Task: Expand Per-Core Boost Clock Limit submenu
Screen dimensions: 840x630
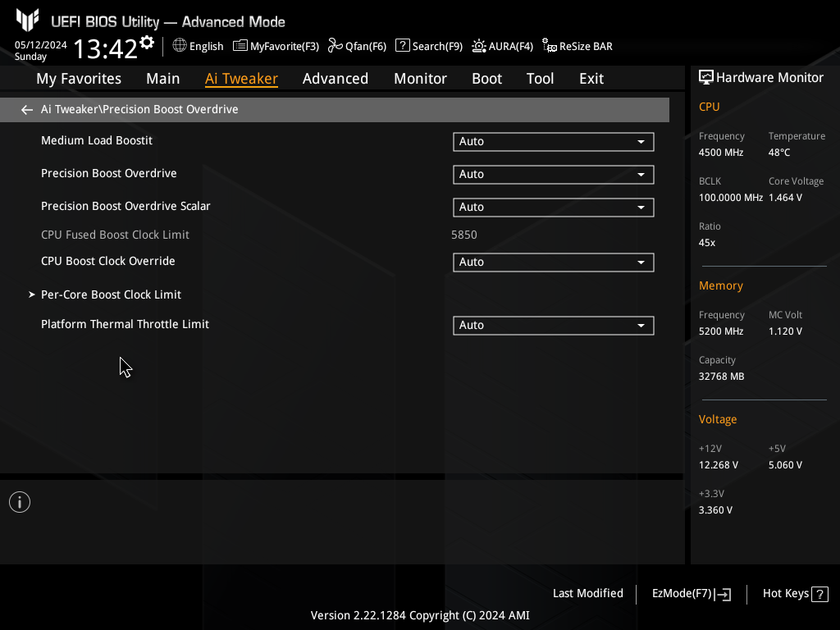Action: point(111,294)
